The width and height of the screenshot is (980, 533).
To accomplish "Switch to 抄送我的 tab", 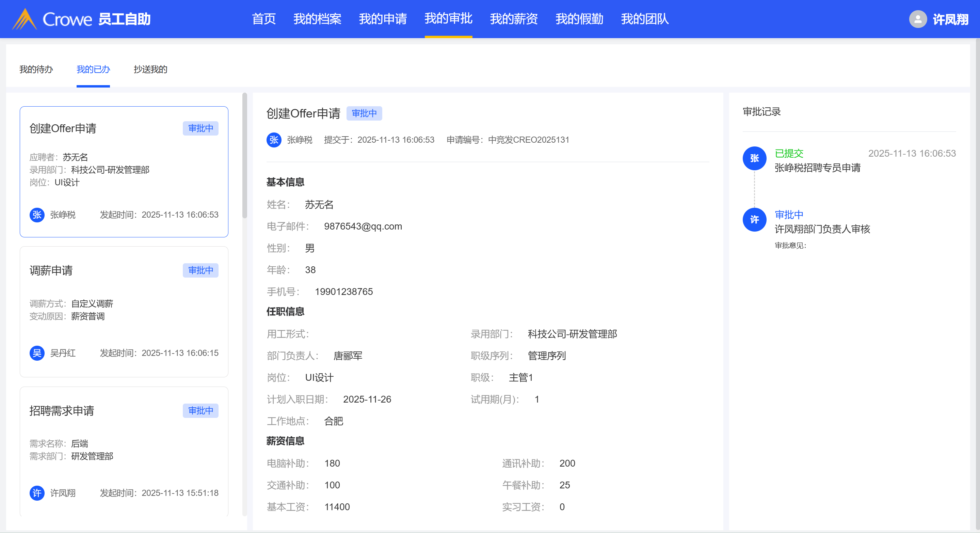I will (150, 69).
